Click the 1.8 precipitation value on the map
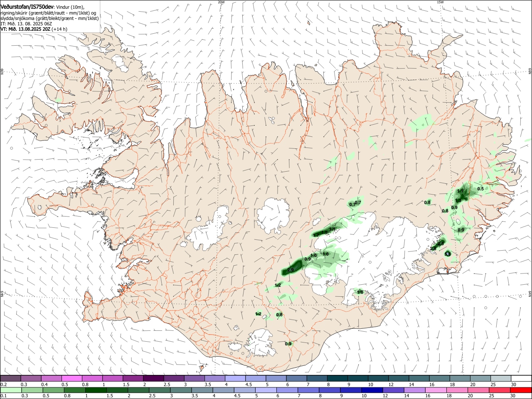The width and height of the screenshot is (532, 399). (360, 293)
